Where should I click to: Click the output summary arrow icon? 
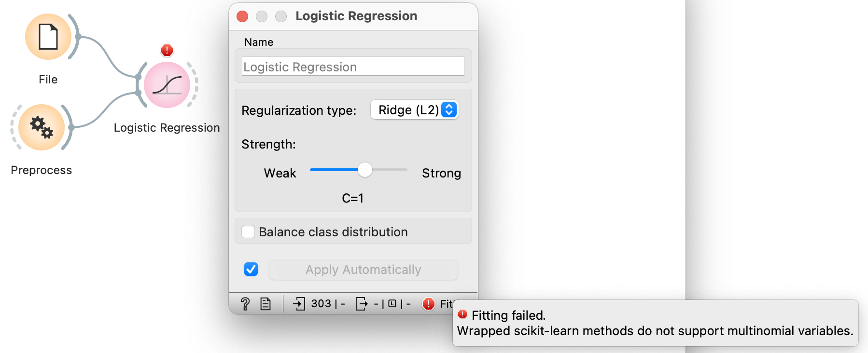pyautogui.click(x=361, y=303)
